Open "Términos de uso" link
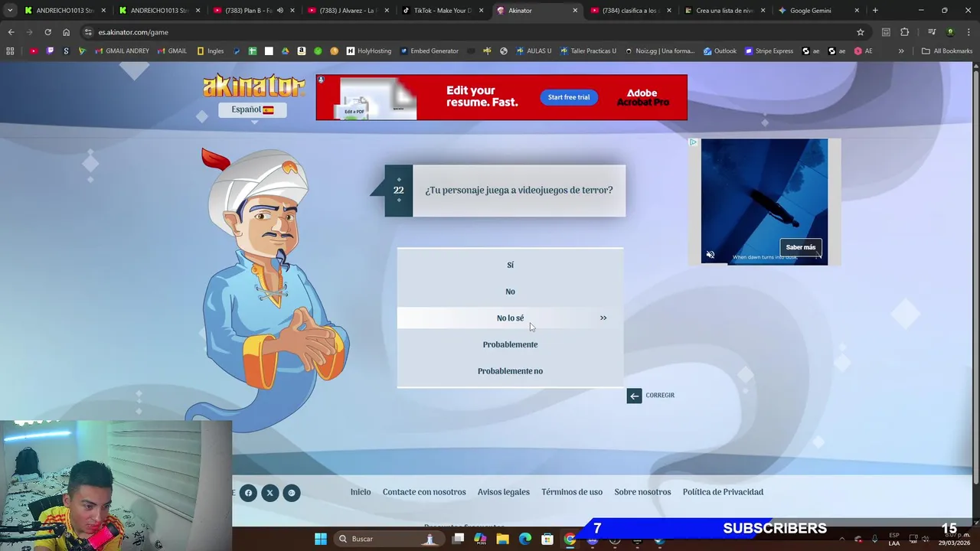 coord(572,492)
